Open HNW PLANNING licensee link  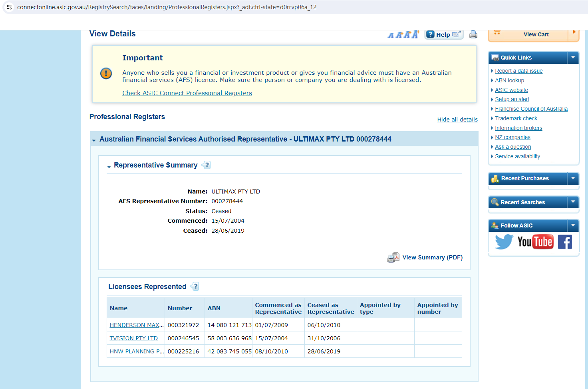point(137,351)
